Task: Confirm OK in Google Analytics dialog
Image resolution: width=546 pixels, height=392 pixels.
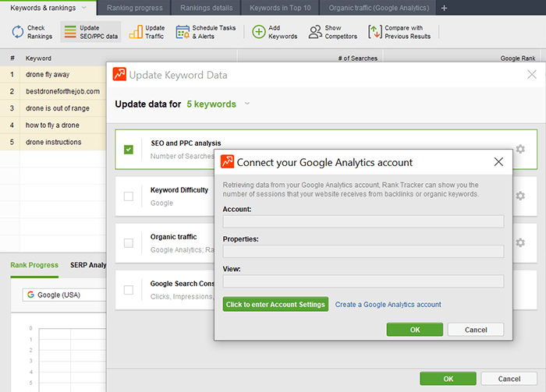Action: point(415,330)
